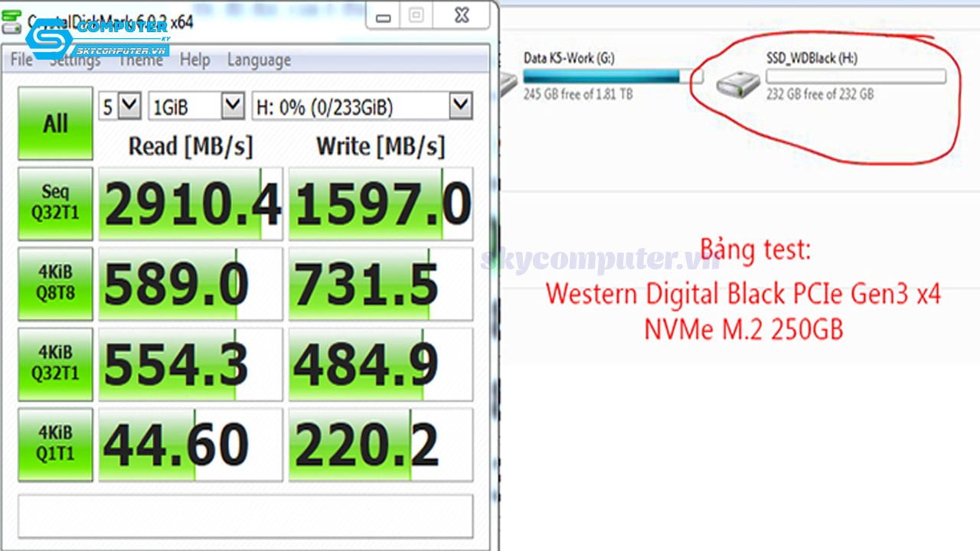Run all benchmarks with the All button
Screen dimensions: 980x551
point(54,122)
